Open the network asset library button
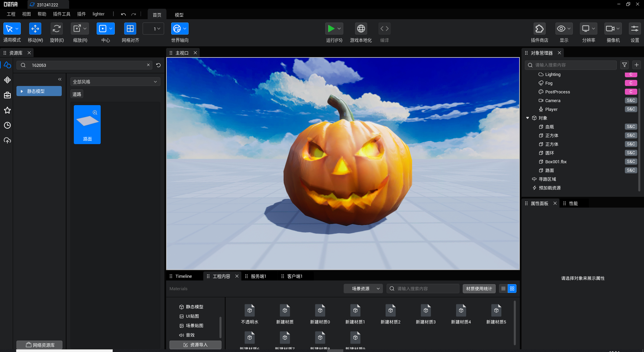Image resolution: width=644 pixels, height=352 pixels. (40, 345)
